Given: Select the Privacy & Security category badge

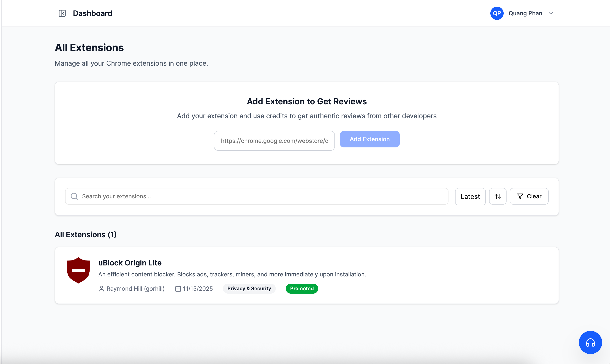Looking at the screenshot, I should (x=249, y=288).
